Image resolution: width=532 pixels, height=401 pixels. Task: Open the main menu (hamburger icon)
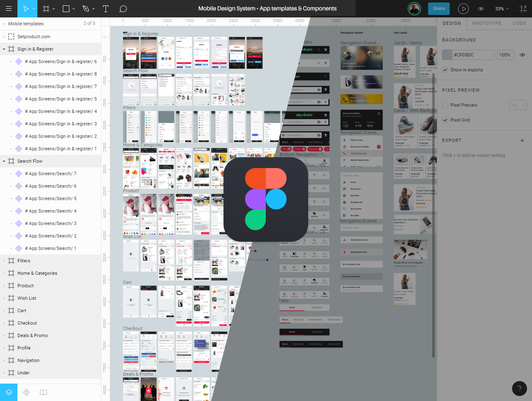(8, 8)
